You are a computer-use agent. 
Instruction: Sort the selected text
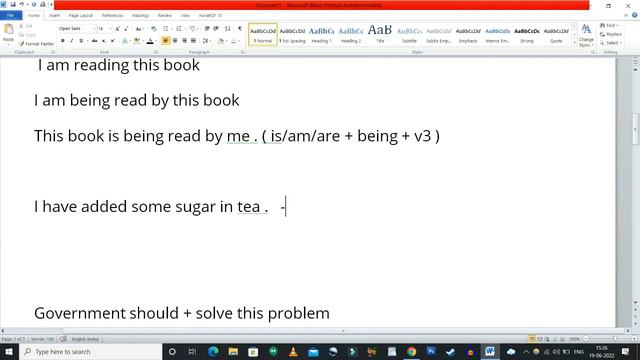click(227, 29)
